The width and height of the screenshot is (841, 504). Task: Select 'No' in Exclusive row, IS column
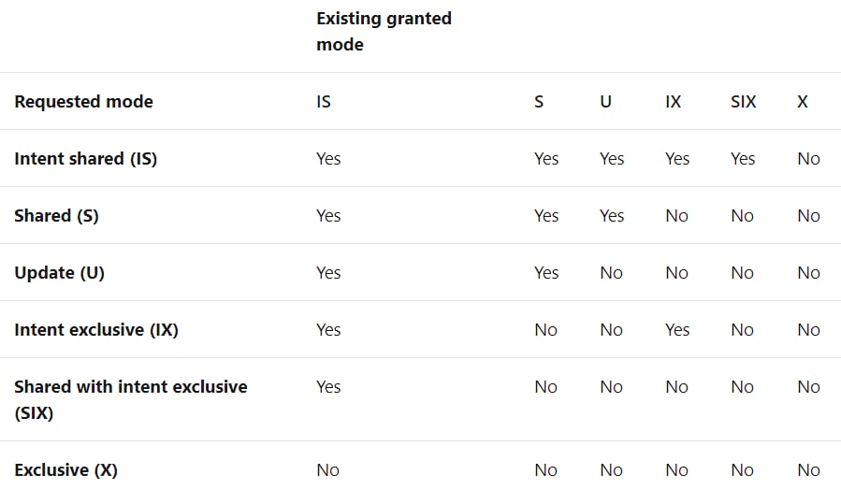click(327, 469)
